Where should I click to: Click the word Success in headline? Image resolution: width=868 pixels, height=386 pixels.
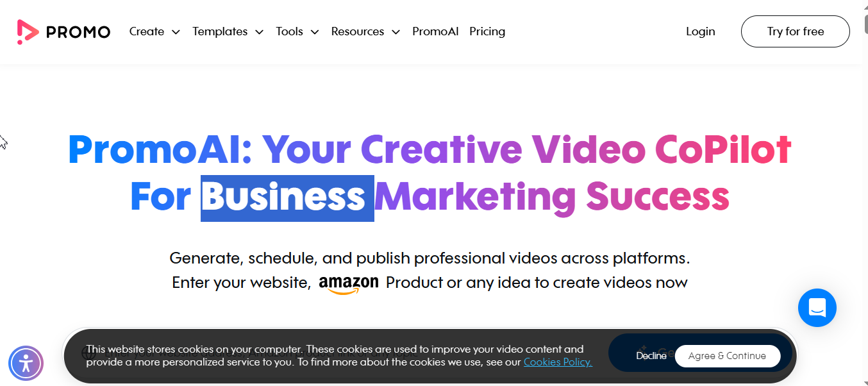pyautogui.click(x=658, y=197)
